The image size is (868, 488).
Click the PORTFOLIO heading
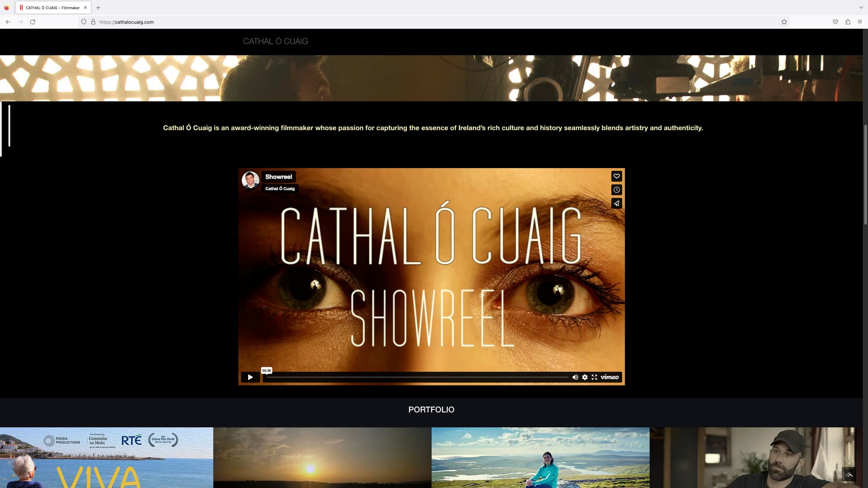[x=431, y=409]
